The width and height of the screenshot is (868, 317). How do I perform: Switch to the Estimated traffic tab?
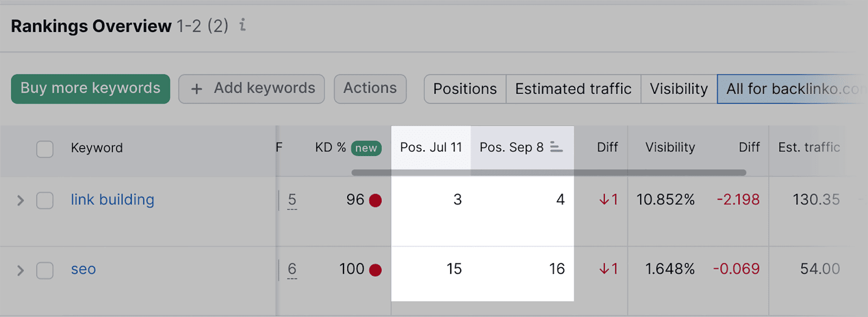(x=573, y=89)
